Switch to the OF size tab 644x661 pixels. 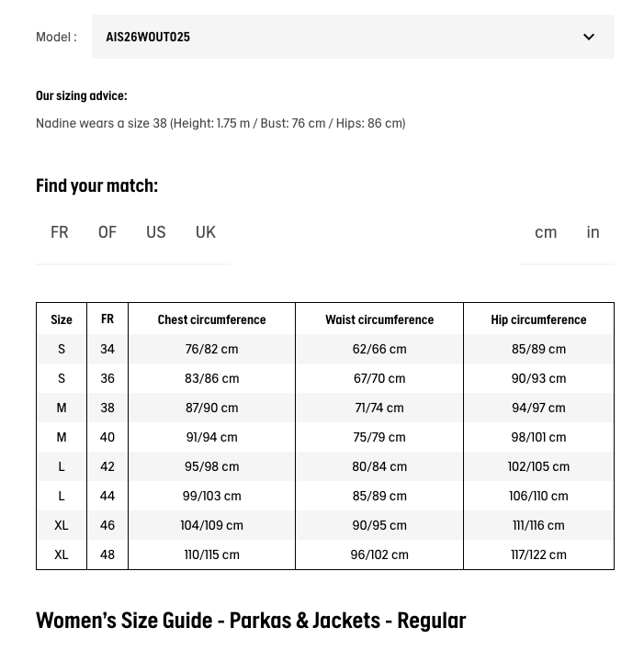pyautogui.click(x=107, y=232)
